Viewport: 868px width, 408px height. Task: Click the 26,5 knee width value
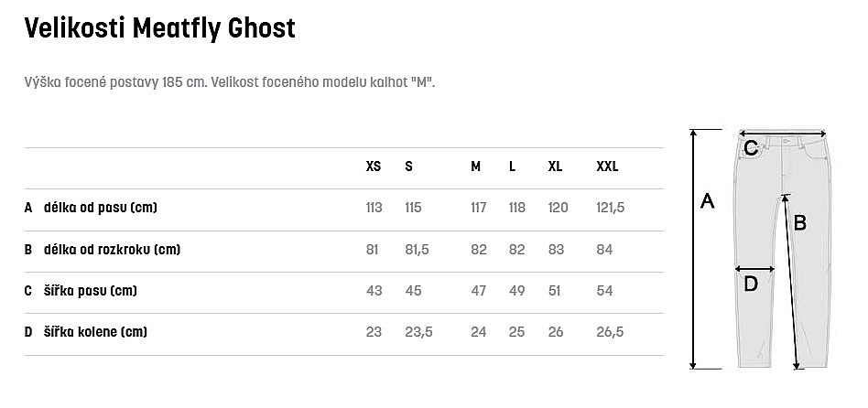pyautogui.click(x=610, y=332)
